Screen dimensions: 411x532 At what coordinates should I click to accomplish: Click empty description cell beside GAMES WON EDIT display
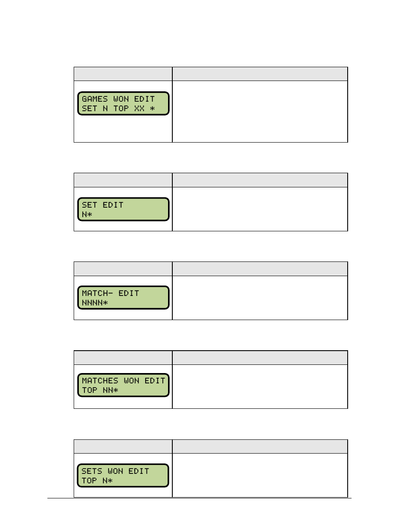click(260, 112)
